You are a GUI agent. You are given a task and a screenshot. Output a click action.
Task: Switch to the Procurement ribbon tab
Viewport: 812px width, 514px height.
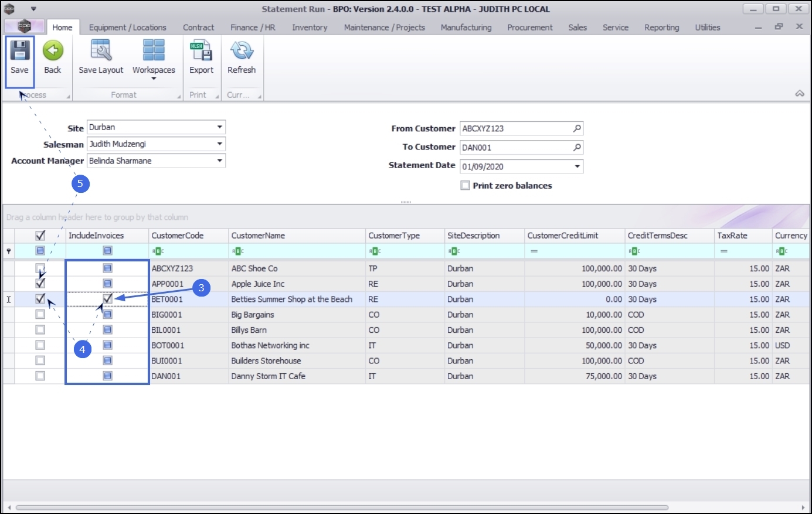[529, 28]
